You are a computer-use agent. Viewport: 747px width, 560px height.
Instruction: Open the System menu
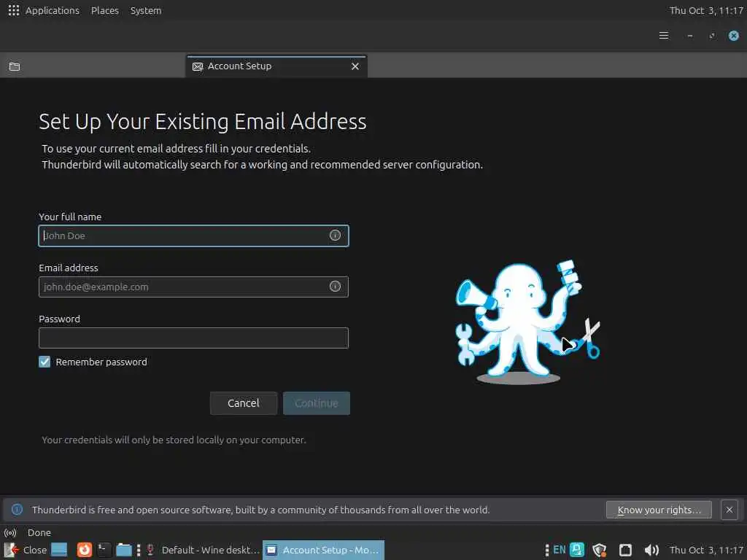click(x=146, y=10)
